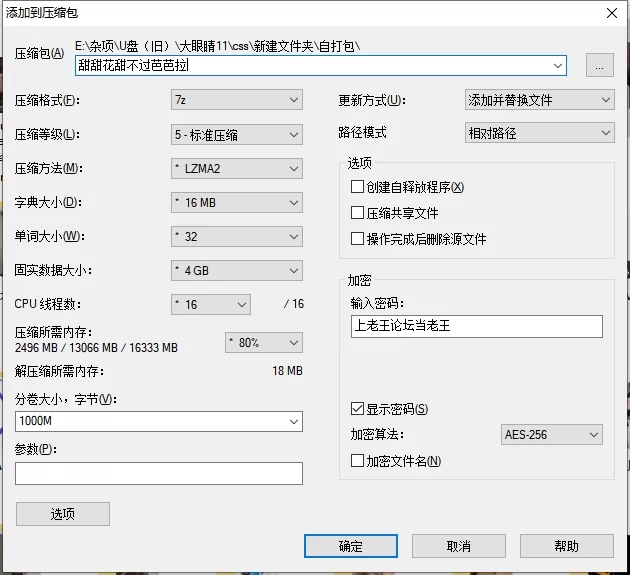This screenshot has width=630, height=575.
Task: Click the 输入密码 password field
Action: (477, 326)
